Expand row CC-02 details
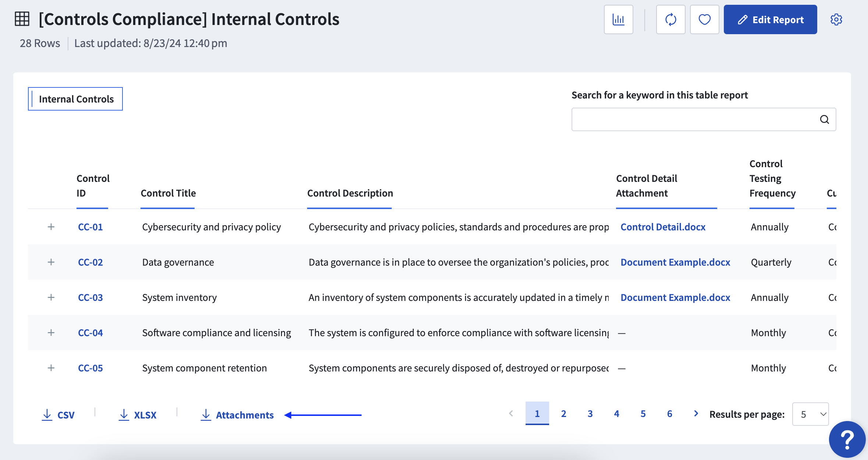Viewport: 868px width, 460px height. (x=51, y=262)
